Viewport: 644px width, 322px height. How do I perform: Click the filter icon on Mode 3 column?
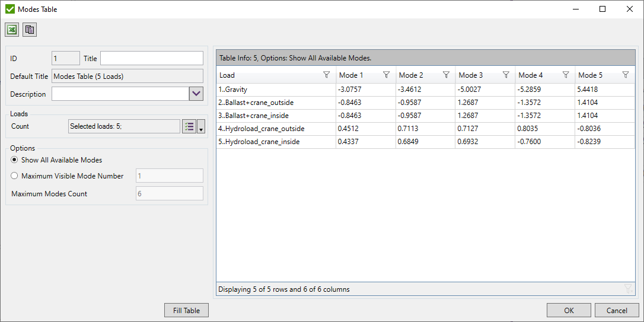(x=506, y=75)
